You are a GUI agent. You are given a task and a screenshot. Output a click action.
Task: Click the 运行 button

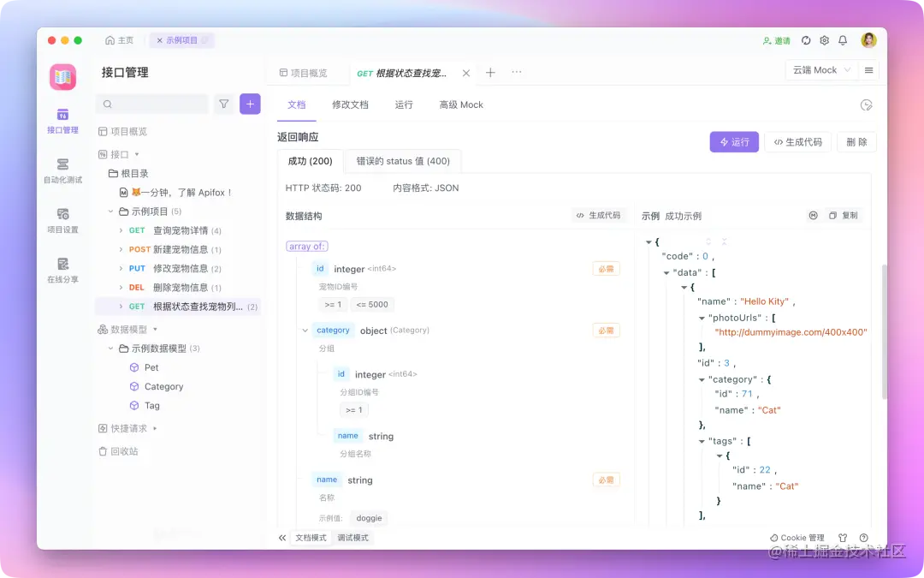pos(734,142)
